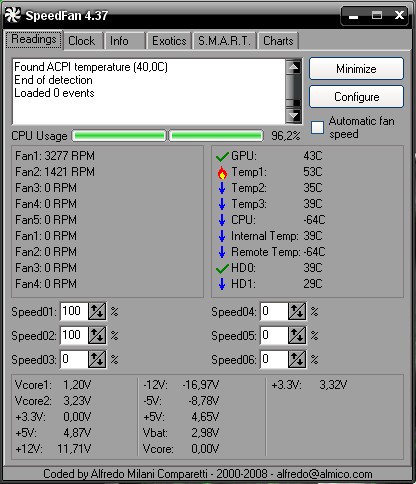Click the log line 'Found ACPI temperature (40,0C)'
416x484 pixels.
[x=91, y=67]
